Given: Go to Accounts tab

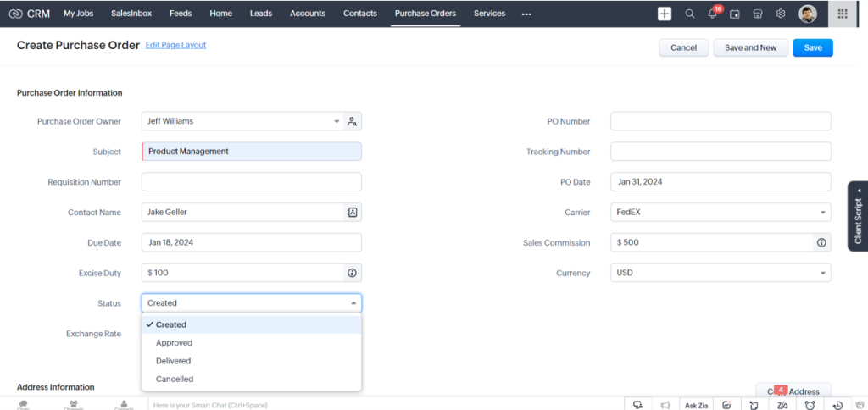Looking at the screenshot, I should click(x=308, y=14).
